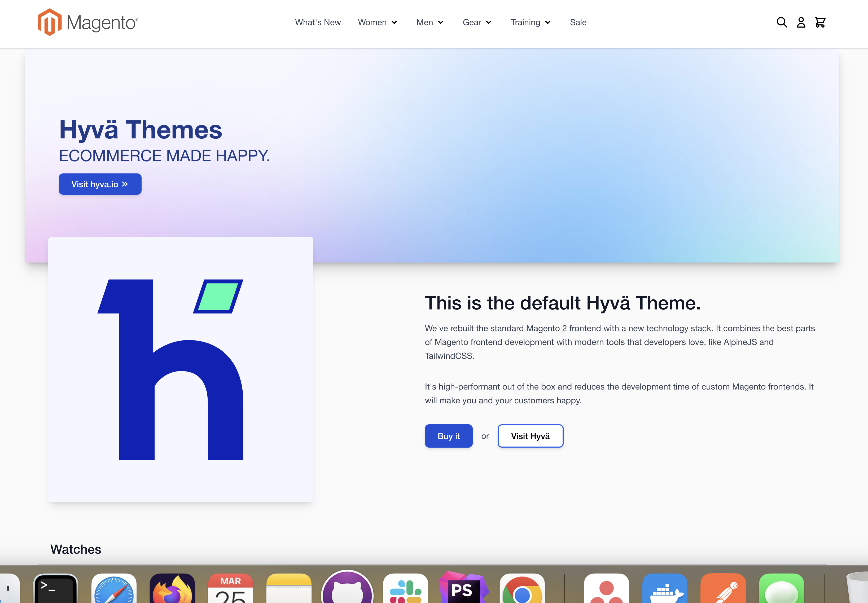Open the customer account icon
This screenshot has height=603, width=868.
(801, 22)
